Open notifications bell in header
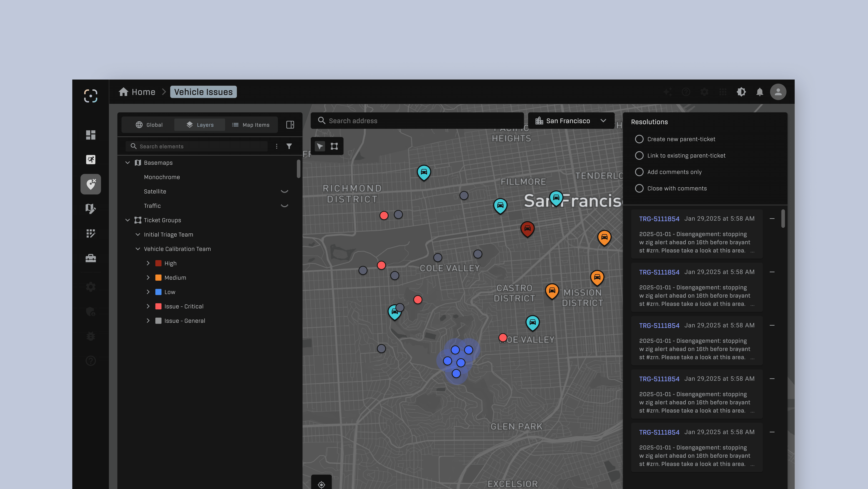Screen dimensions: 868x489 click(x=760, y=92)
